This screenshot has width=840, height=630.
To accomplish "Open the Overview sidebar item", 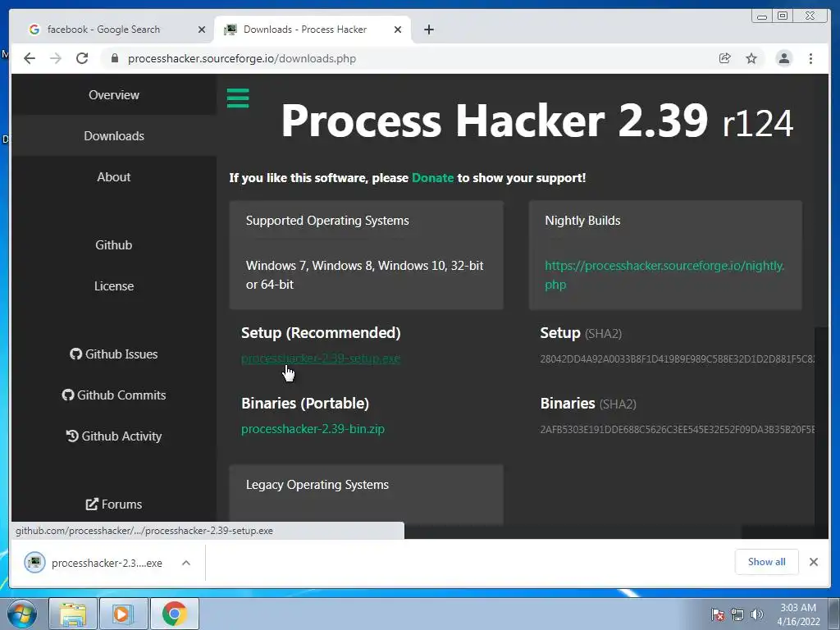I will [113, 95].
